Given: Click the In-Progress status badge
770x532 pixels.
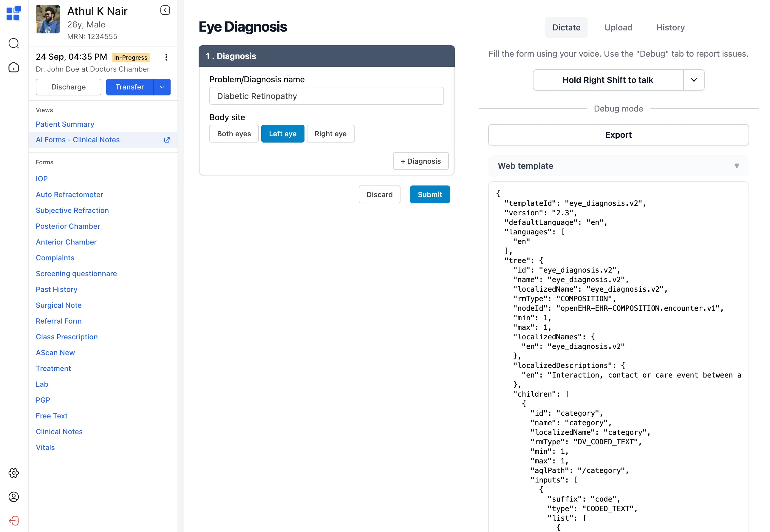Looking at the screenshot, I should [130, 57].
